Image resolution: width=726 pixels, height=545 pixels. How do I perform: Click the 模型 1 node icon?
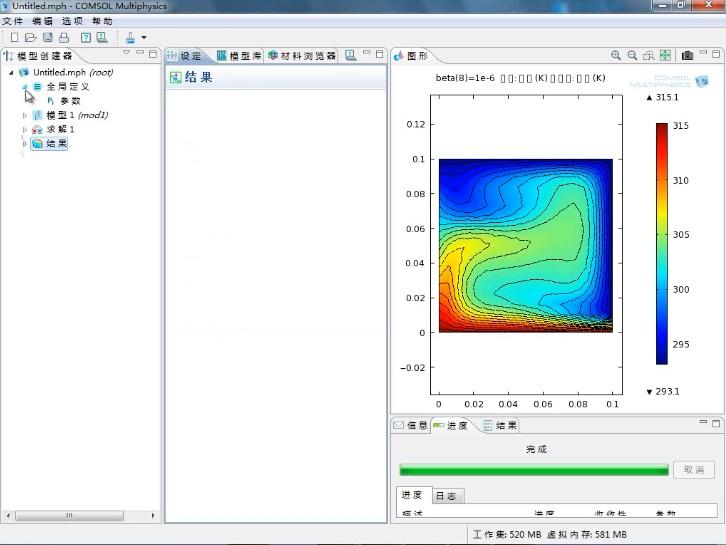tap(38, 115)
